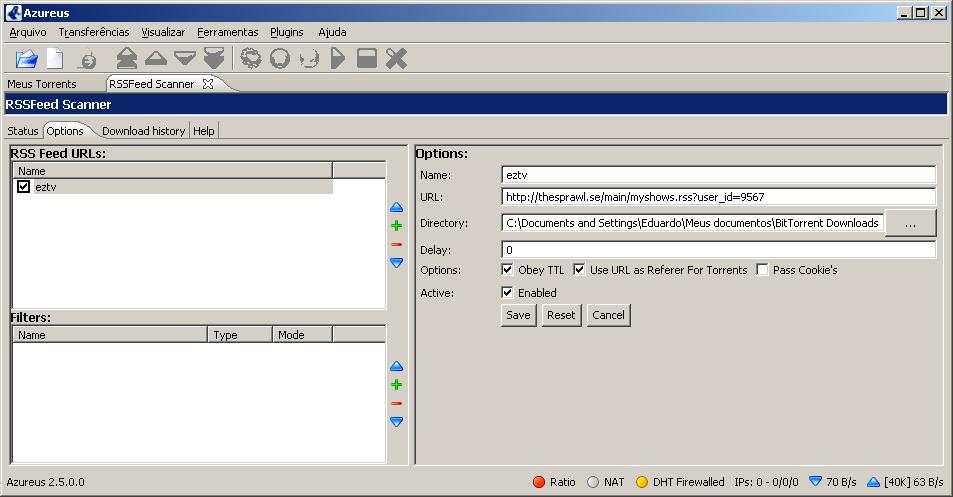Click the upload speed arrow in status bar
953x497 pixels.
pos(873,482)
